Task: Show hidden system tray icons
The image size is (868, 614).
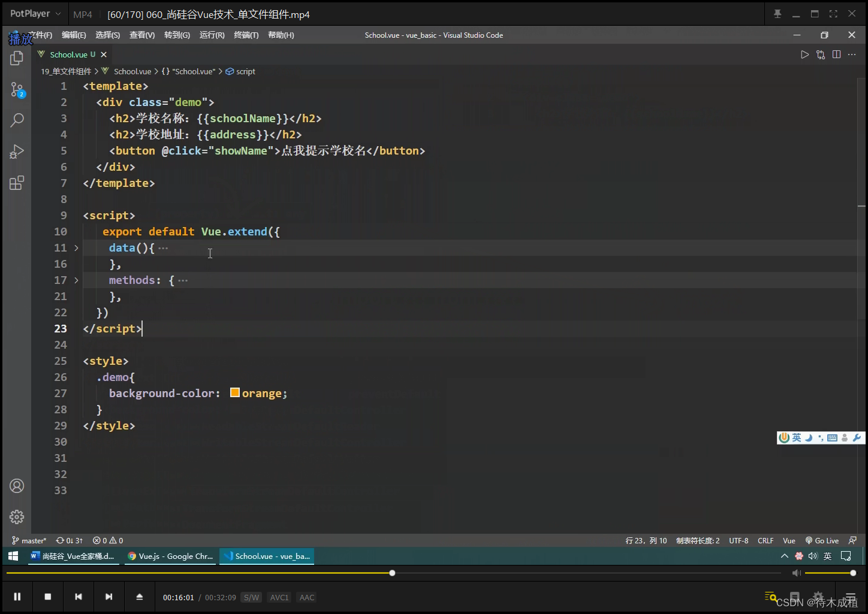Action: click(x=784, y=556)
